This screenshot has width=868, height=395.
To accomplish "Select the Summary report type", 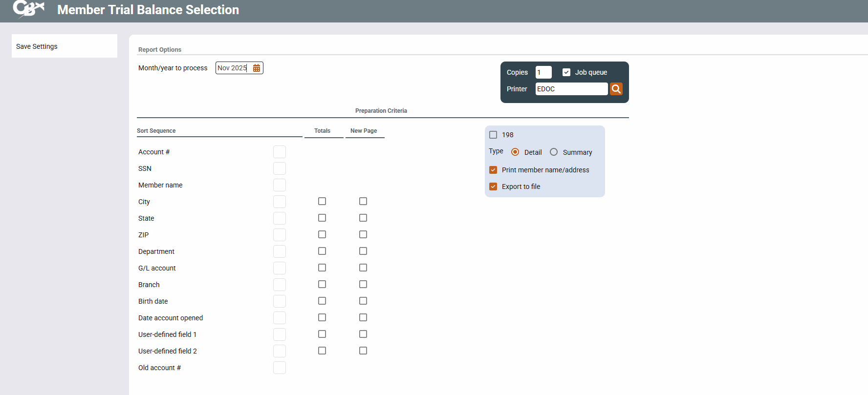I will click(x=554, y=152).
